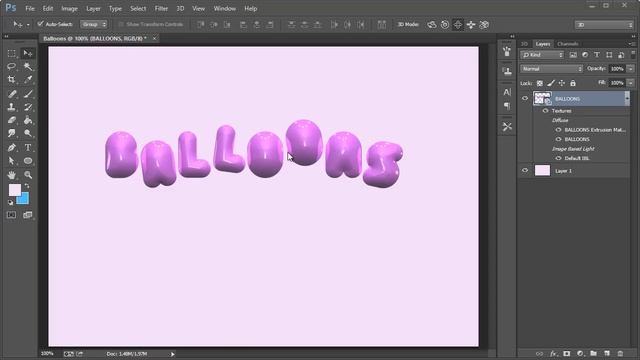Toggle Show Transform Controls checkbox
The image size is (640, 360).
[121, 24]
